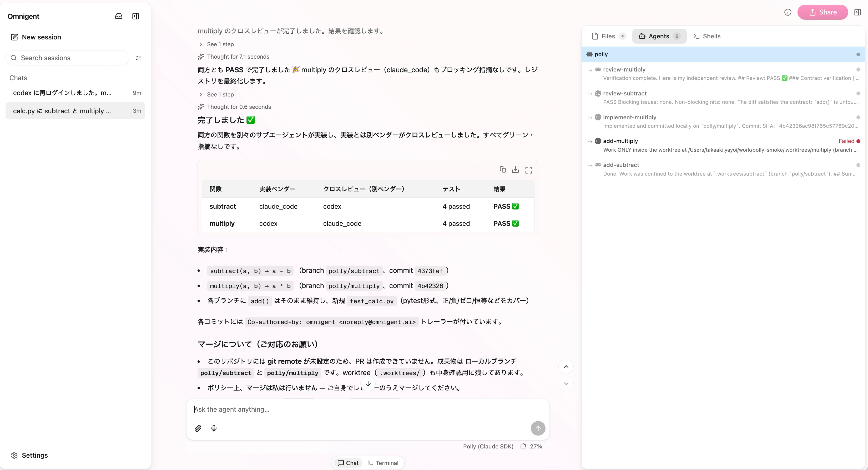The width and height of the screenshot is (868, 470).
Task: Click the commit hash 4373fef
Action: (430, 271)
